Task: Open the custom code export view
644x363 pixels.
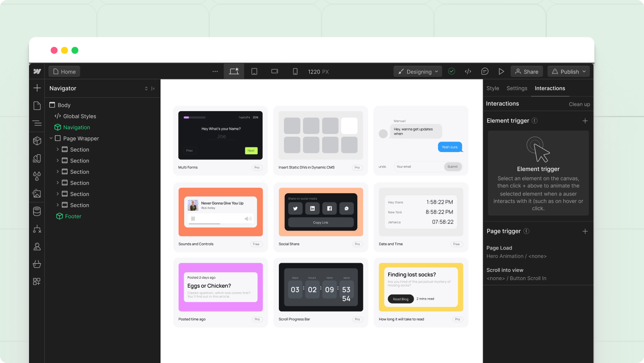Action: click(x=468, y=71)
